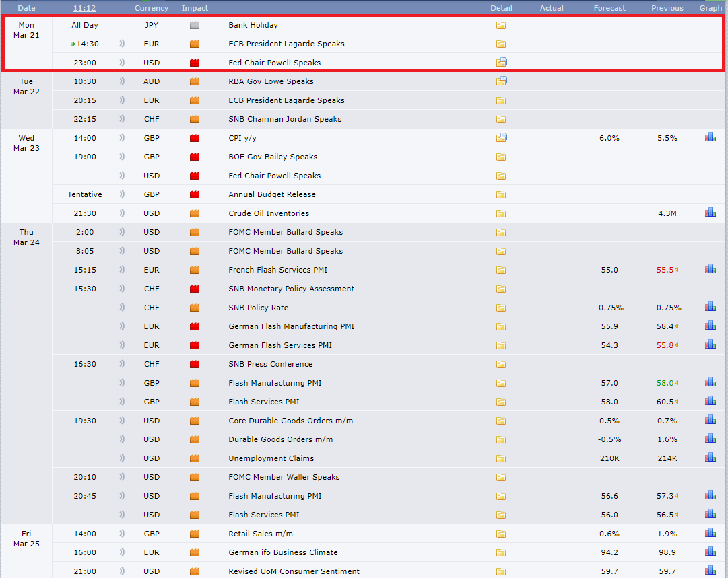
Task: Click AUD currency cell
Action: click(x=152, y=81)
